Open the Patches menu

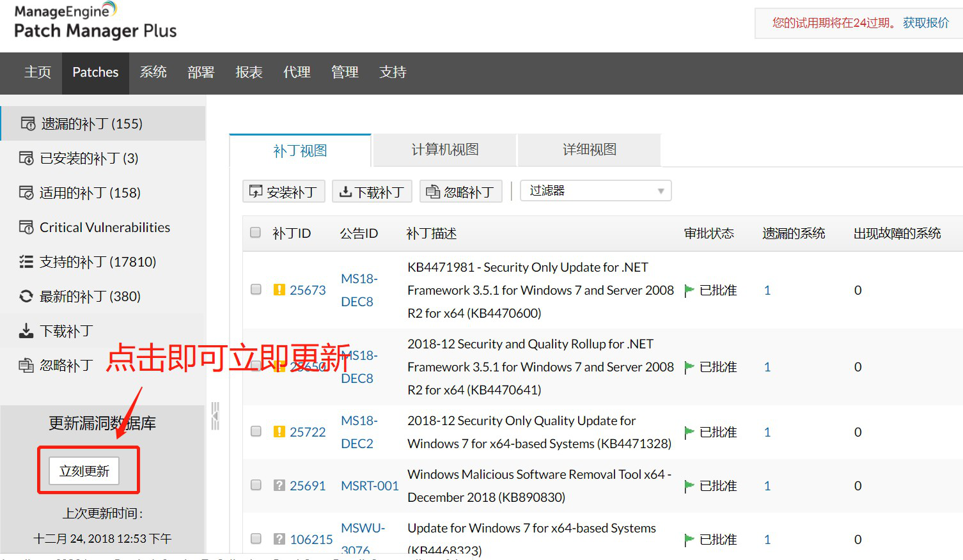point(95,72)
